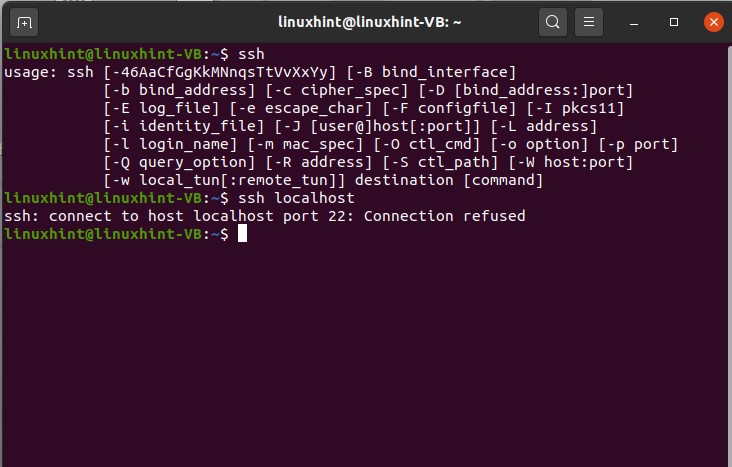Close the terminal window
This screenshot has height=467, width=732.
coord(712,21)
